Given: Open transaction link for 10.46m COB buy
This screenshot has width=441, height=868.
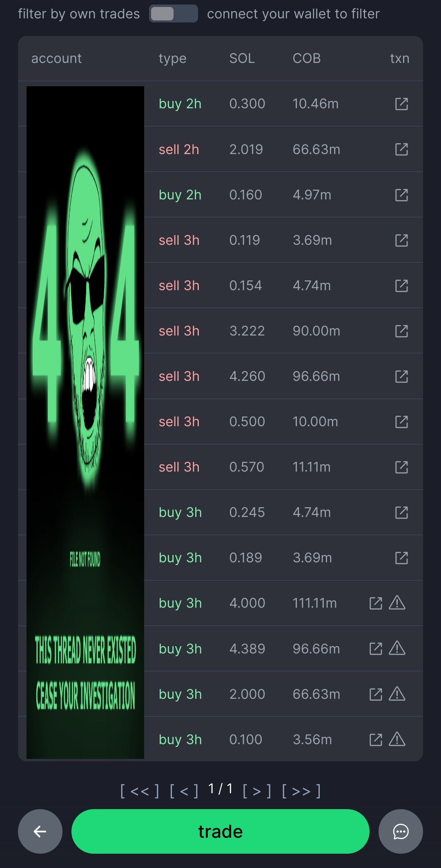Looking at the screenshot, I should [x=401, y=104].
